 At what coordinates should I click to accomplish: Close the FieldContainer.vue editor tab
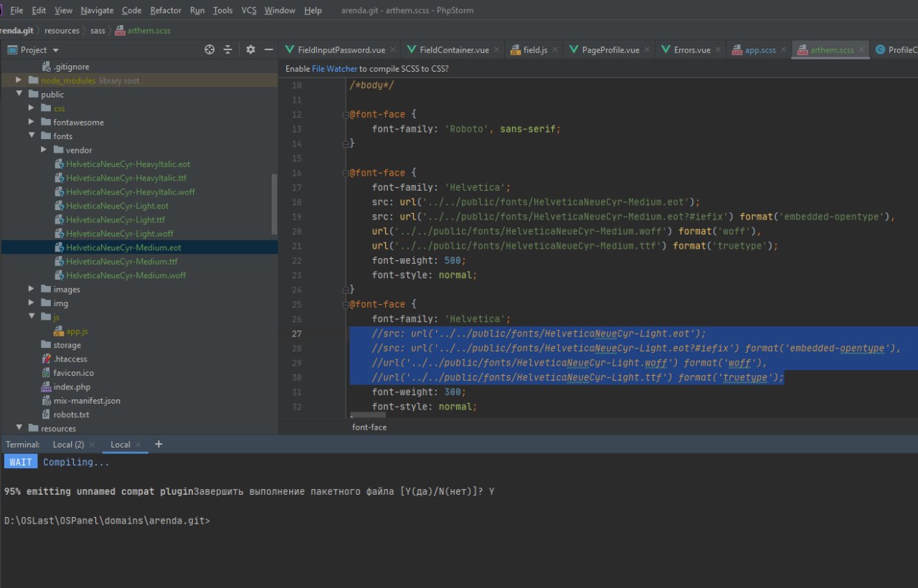[x=496, y=50]
